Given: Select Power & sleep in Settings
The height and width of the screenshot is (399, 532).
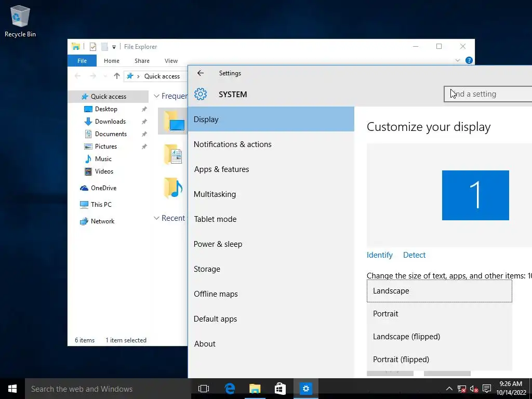Looking at the screenshot, I should (271, 244).
